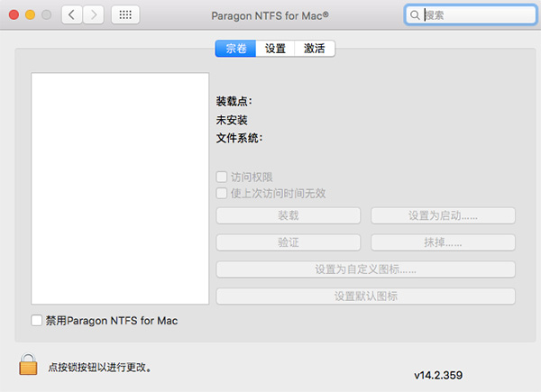
Task: Click the magnifier icon in the search field
Action: 415,15
